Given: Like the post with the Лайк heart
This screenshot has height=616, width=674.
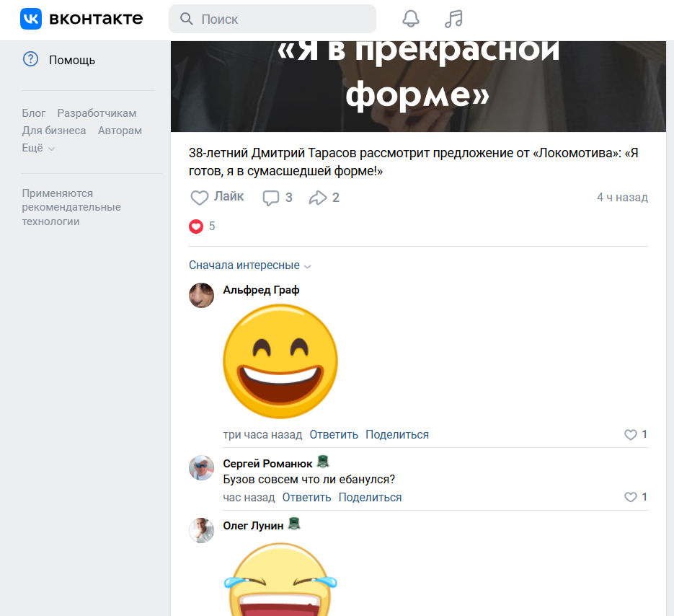Looking at the screenshot, I should [217, 197].
